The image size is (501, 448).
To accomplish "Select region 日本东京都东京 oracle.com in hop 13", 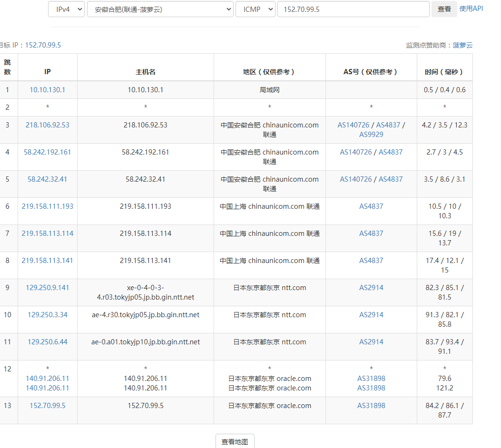I will click(x=269, y=406).
